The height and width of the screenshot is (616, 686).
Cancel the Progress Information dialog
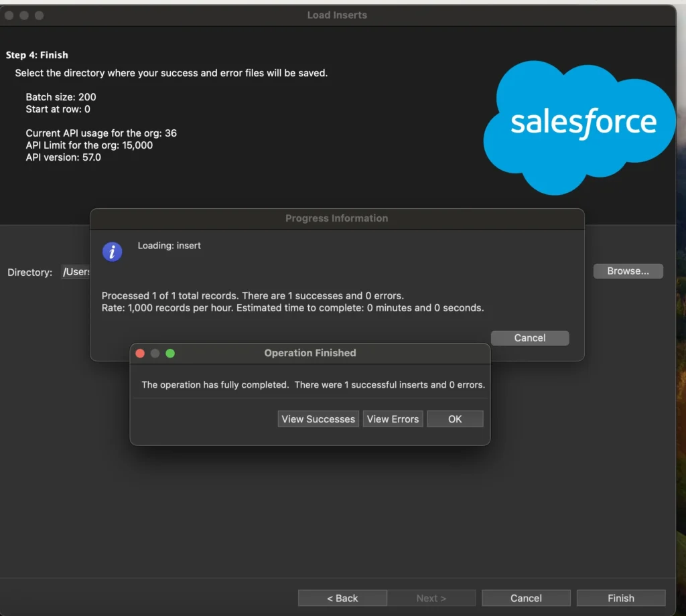point(530,338)
